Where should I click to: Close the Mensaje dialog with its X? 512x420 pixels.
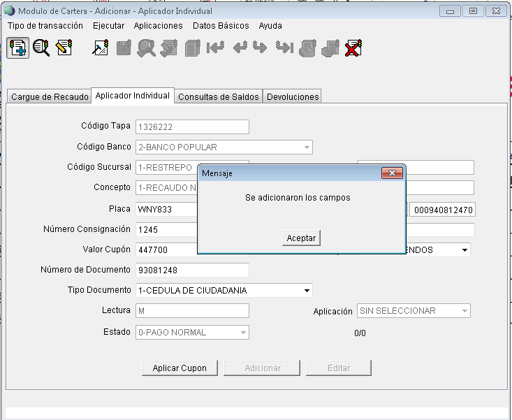(393, 173)
